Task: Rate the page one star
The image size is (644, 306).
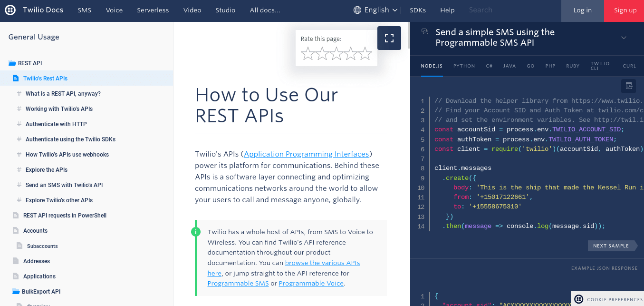Action: 308,54
